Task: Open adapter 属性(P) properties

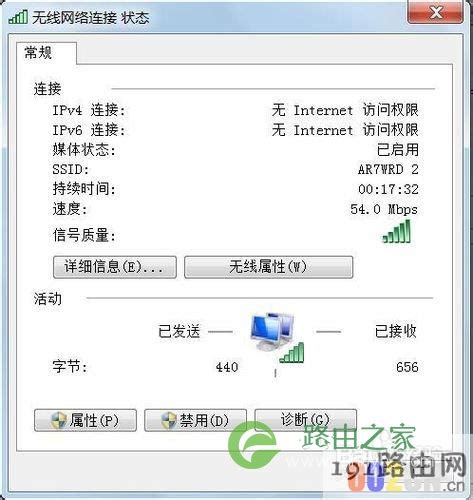Action: tap(85, 421)
